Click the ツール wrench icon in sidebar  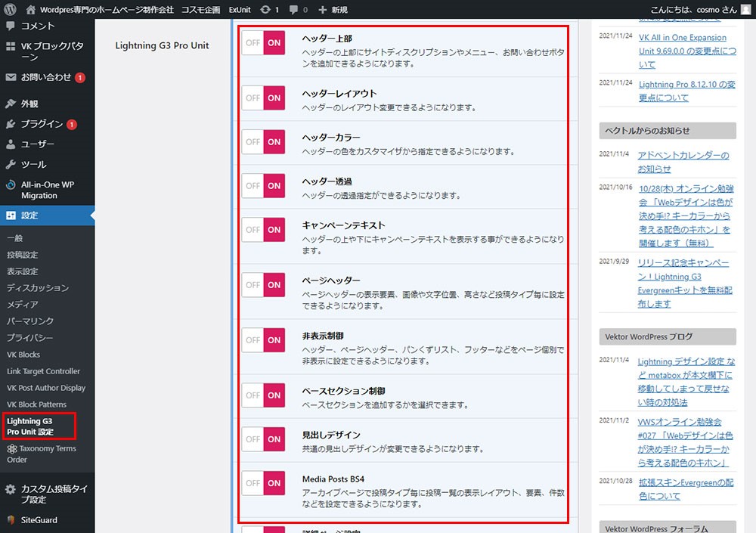(x=11, y=164)
